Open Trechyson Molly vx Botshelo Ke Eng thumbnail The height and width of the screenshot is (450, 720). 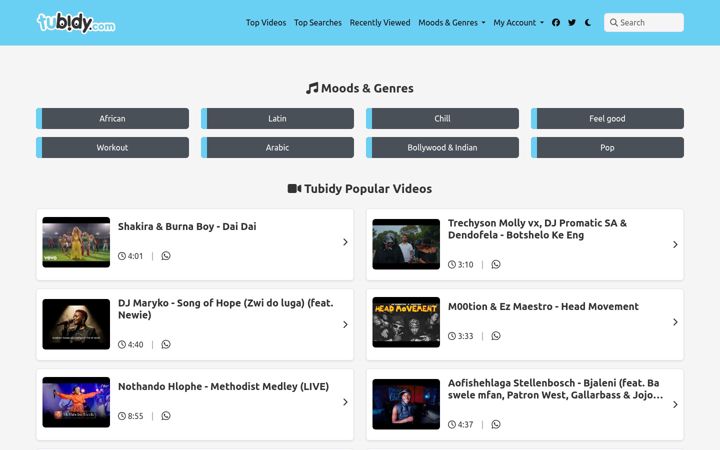click(406, 244)
